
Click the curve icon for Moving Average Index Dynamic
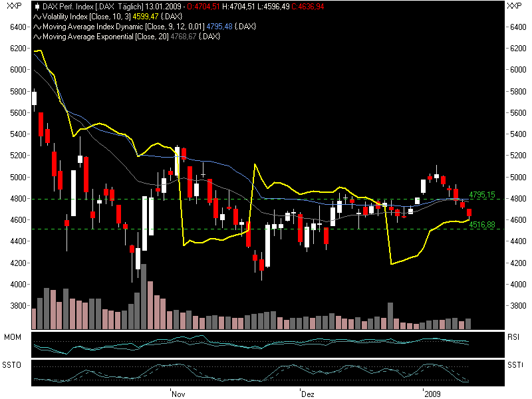(37, 27)
